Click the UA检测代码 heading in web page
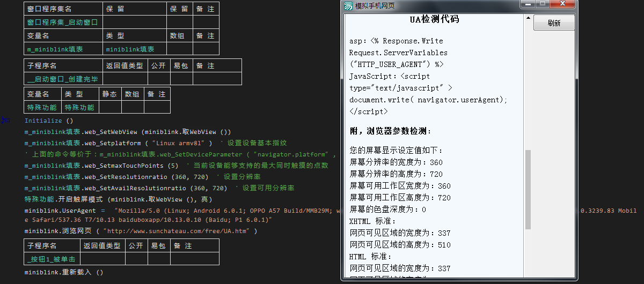The image size is (644, 284). point(434,20)
